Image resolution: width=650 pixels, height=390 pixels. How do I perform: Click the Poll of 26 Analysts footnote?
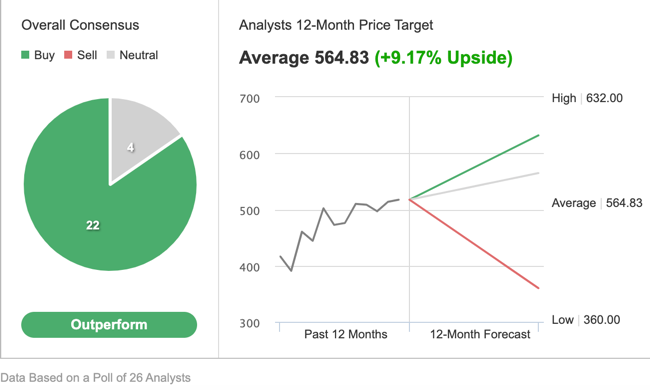pos(95,378)
